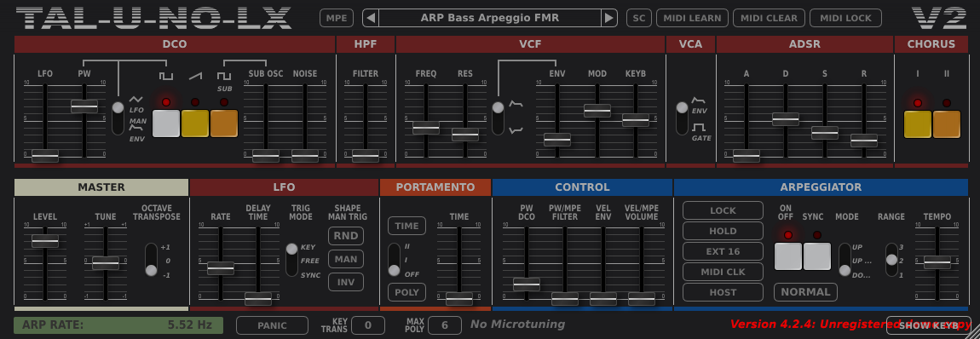The height and width of the screenshot is (339, 980).
Task: Enable Chorus II button
Action: tap(947, 124)
